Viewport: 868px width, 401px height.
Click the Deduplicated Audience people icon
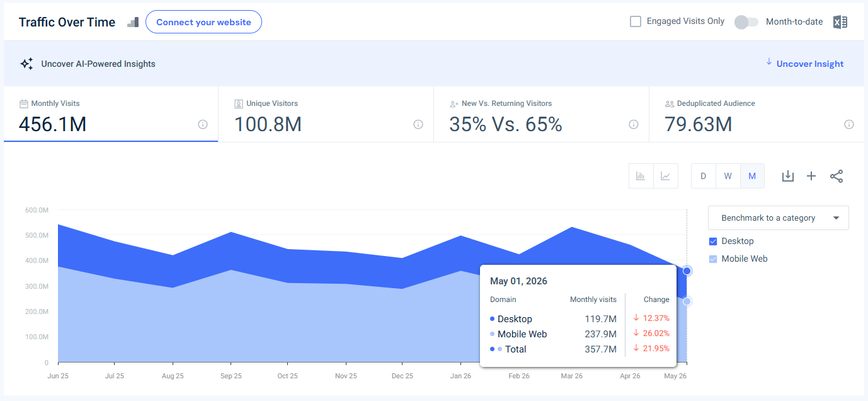pos(670,103)
